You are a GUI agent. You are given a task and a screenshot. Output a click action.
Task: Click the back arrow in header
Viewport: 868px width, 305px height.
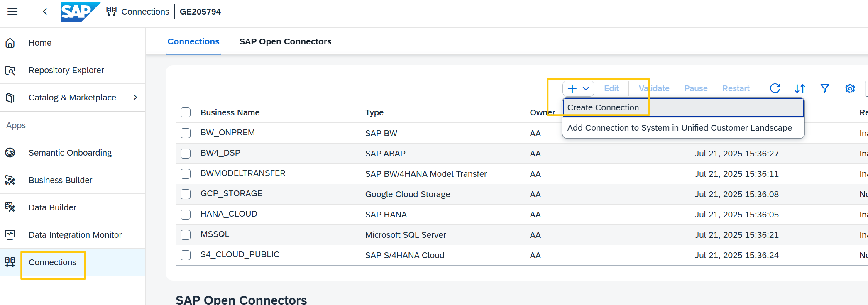(x=45, y=12)
